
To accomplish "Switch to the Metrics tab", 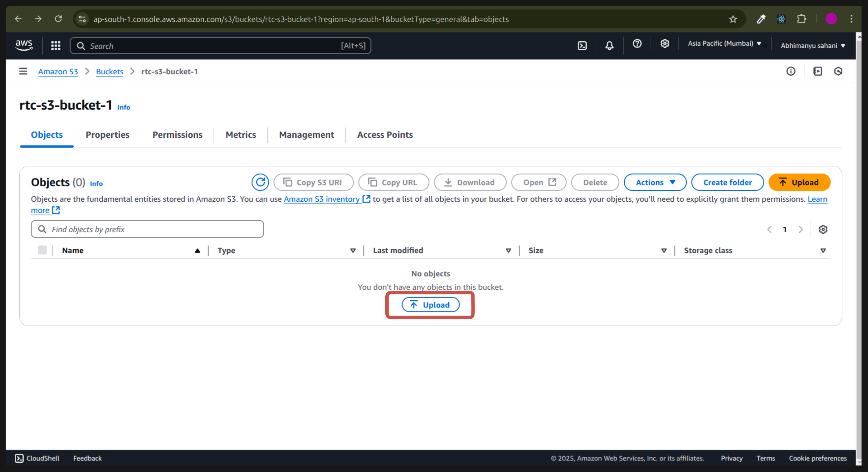I will (241, 135).
